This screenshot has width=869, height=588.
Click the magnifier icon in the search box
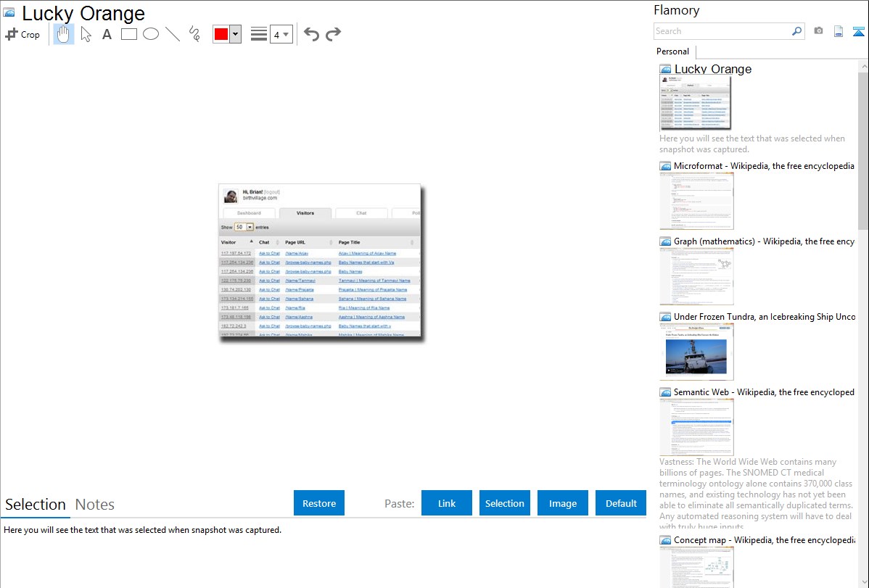(x=797, y=31)
